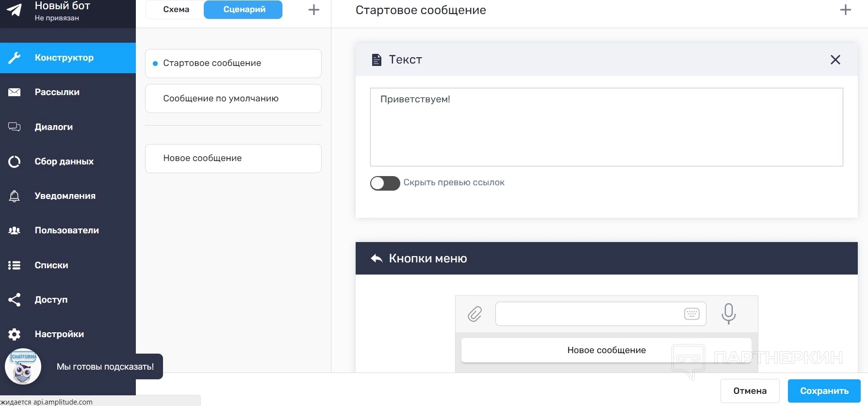Switch to the Схема tab
Image resolution: width=868 pixels, height=406 pixels.
pos(176,10)
